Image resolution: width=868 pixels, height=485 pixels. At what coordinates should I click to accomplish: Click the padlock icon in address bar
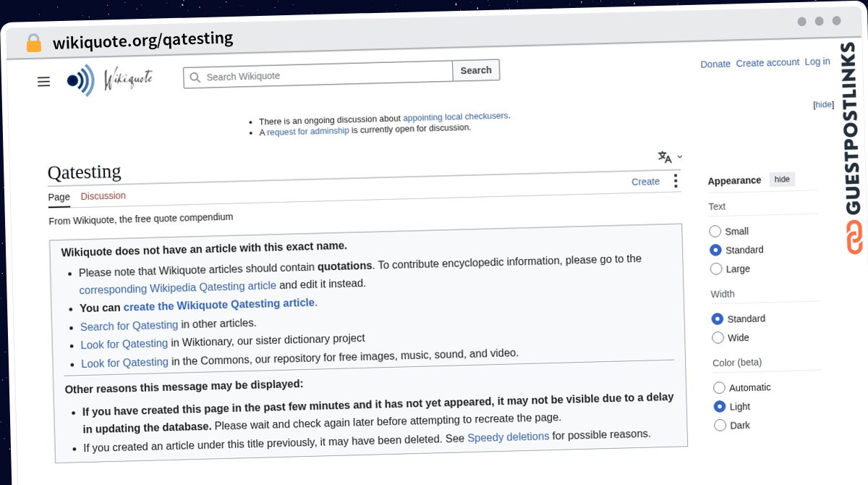[x=34, y=43]
